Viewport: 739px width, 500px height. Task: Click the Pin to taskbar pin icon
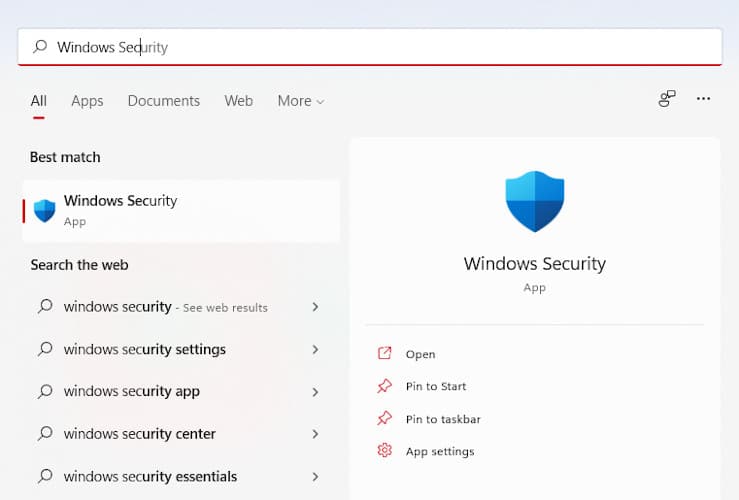click(x=385, y=418)
